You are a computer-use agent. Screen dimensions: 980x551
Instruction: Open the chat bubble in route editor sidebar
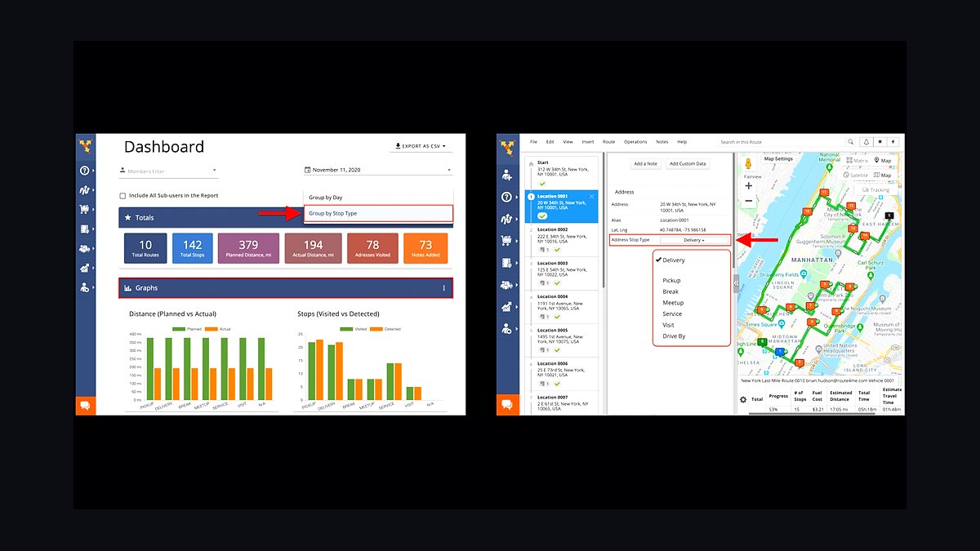pyautogui.click(x=506, y=405)
